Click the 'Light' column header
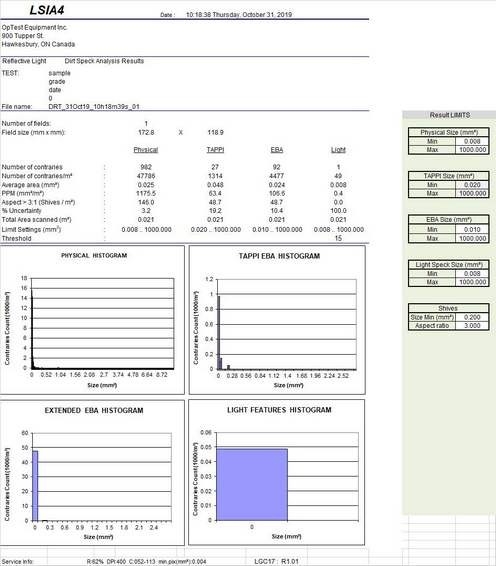The height and width of the screenshot is (566, 496). coord(338,150)
